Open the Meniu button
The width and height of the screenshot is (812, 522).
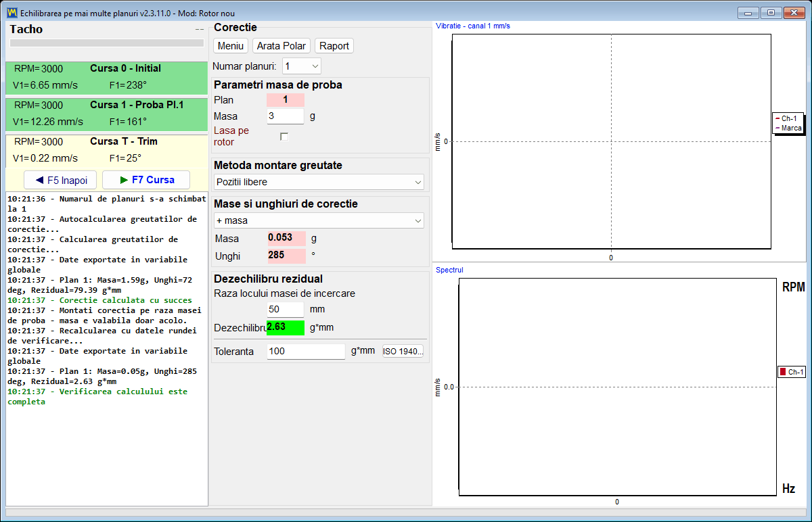[231, 46]
